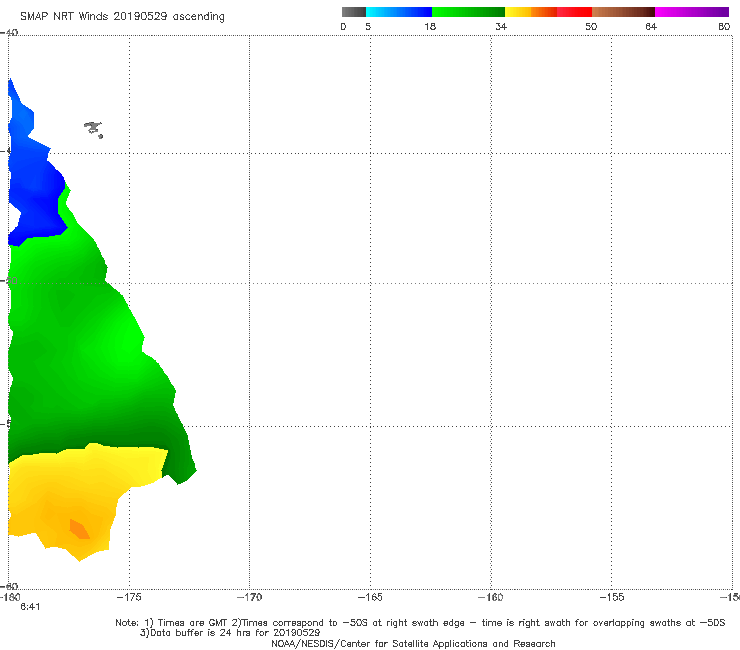The width and height of the screenshot is (740, 650).
Task: Click the magenta-purple segment of the color bar
Action: [x=692, y=12]
